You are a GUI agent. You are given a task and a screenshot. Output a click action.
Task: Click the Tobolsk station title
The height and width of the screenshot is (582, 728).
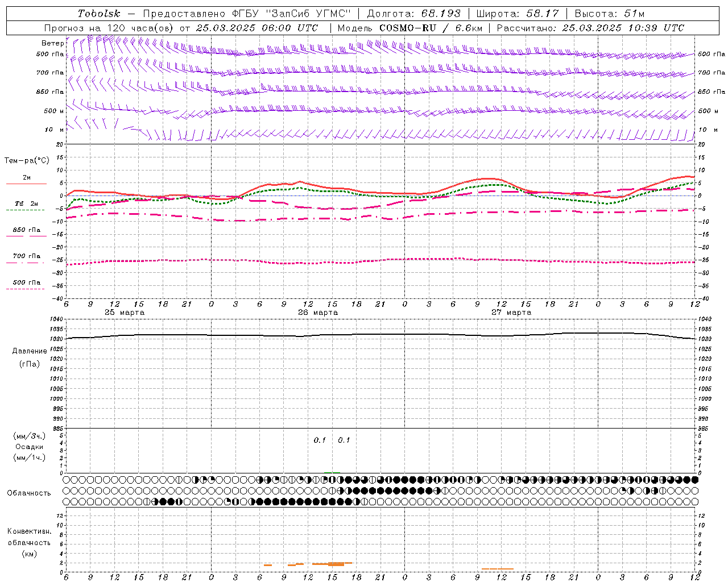click(99, 14)
